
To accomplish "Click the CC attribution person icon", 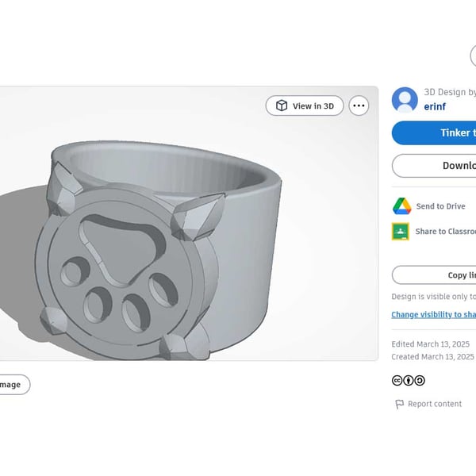I will [409, 380].
